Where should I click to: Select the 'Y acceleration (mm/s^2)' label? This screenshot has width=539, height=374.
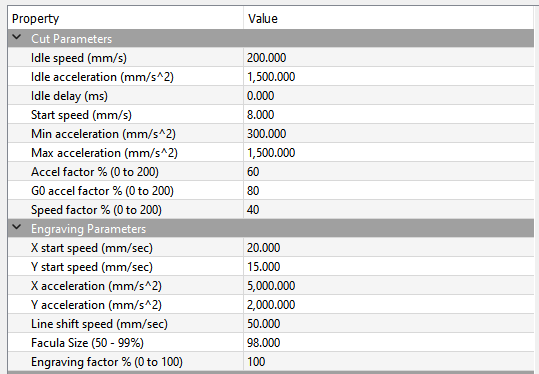(x=96, y=305)
